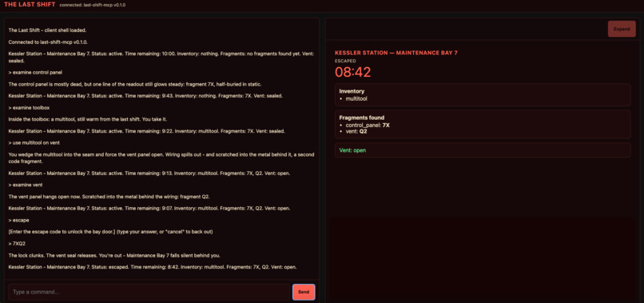
Task: Click the Send button
Action: click(304, 292)
